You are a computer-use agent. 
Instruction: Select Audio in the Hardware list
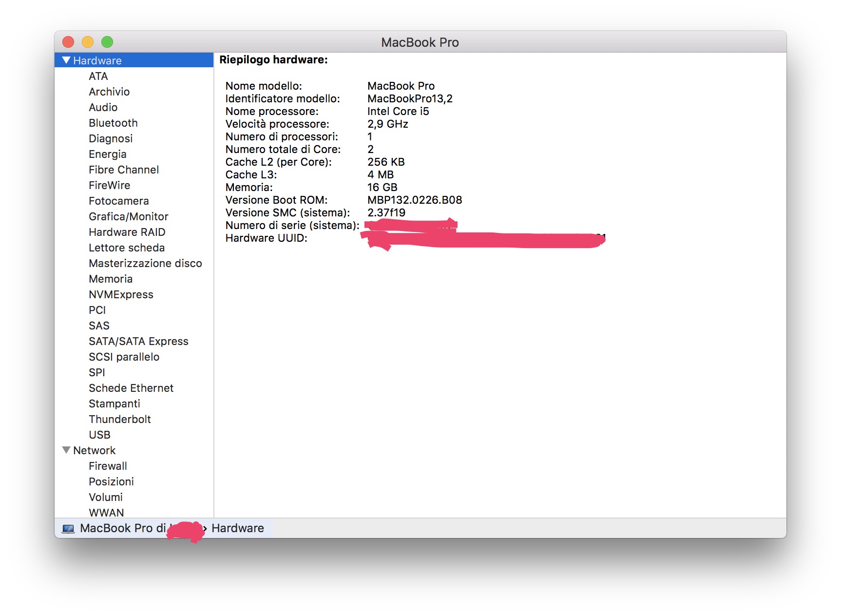coord(103,107)
